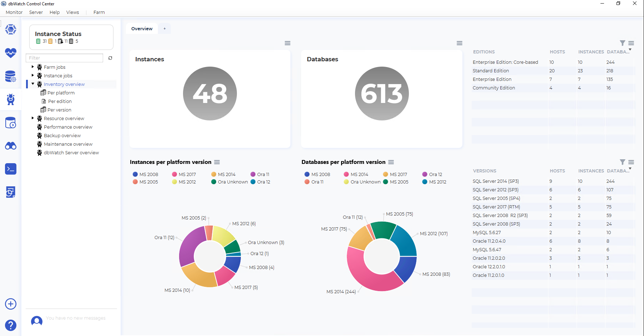Viewport: 644px width, 336px height.
Task: Open Backup overview in the tree
Action: click(62, 135)
